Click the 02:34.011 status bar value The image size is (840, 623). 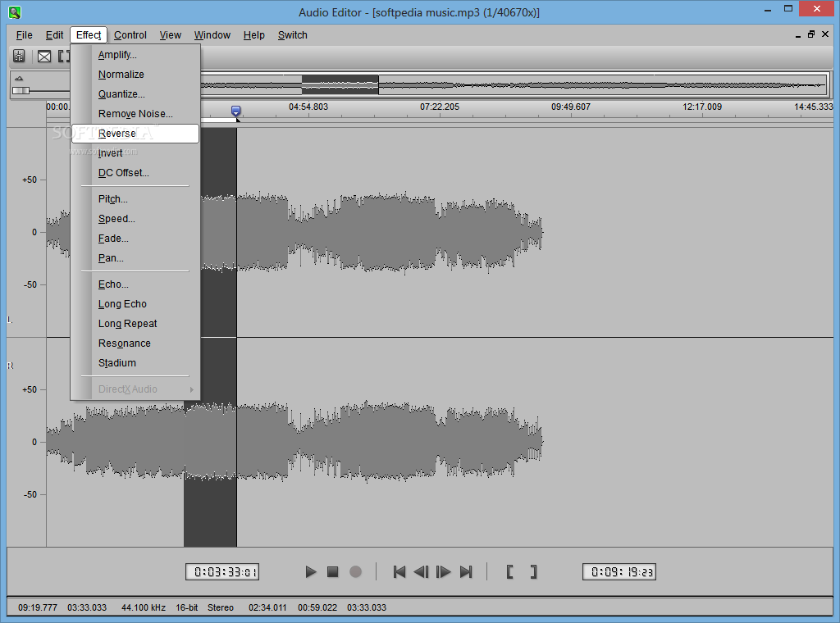(x=267, y=607)
